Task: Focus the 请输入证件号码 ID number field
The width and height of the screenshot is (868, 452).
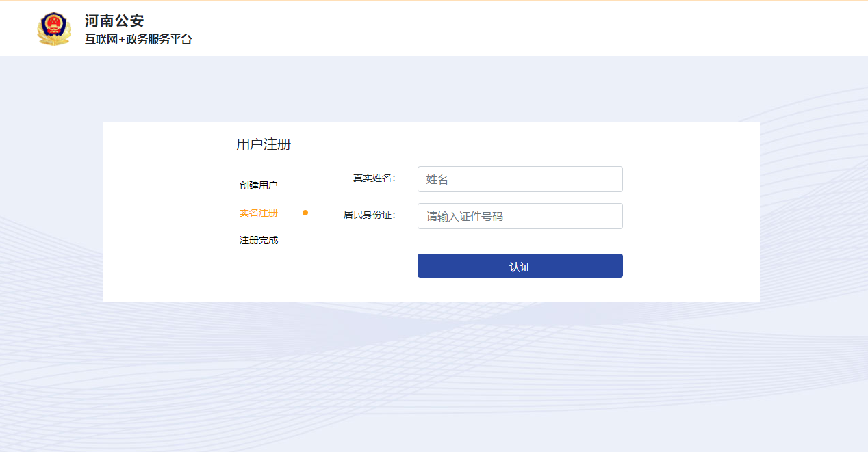Action: coord(520,216)
